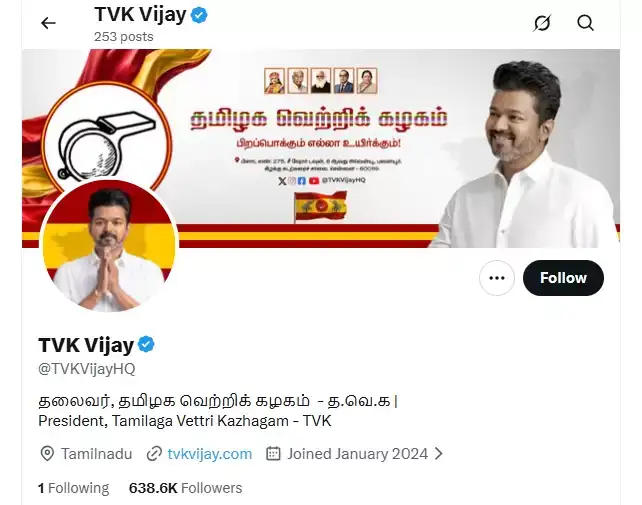Screen dimensions: 642x505
Task: Click the search magnifier icon
Action: pyautogui.click(x=585, y=23)
